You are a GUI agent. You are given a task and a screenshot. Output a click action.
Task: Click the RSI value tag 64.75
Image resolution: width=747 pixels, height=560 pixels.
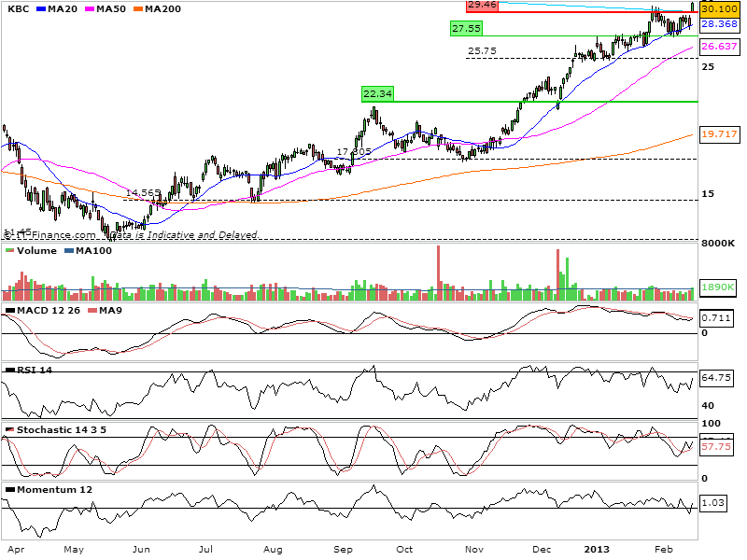(x=716, y=378)
